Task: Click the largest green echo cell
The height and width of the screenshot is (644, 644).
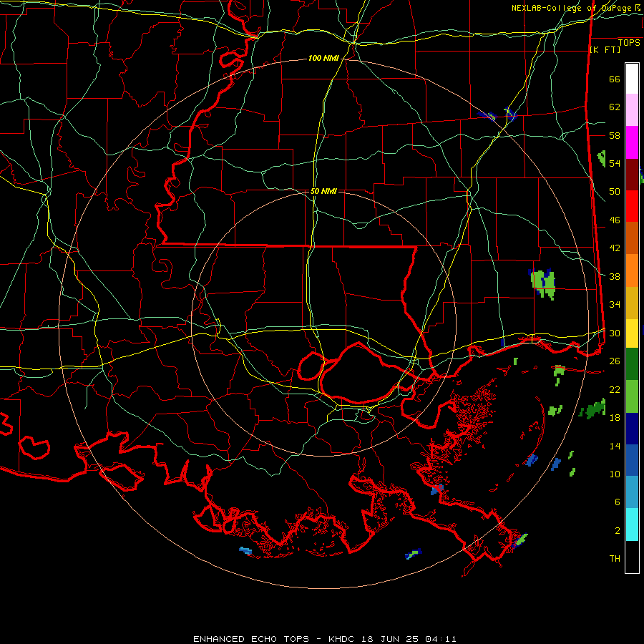Action: pos(543,284)
